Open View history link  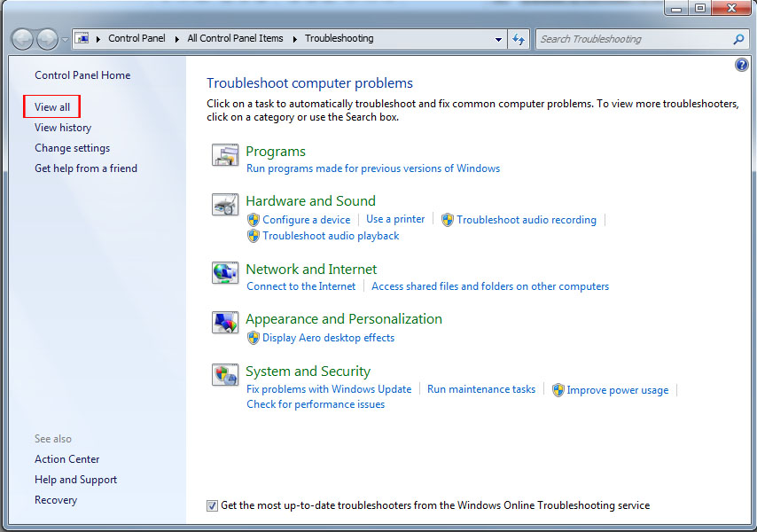[x=63, y=128]
